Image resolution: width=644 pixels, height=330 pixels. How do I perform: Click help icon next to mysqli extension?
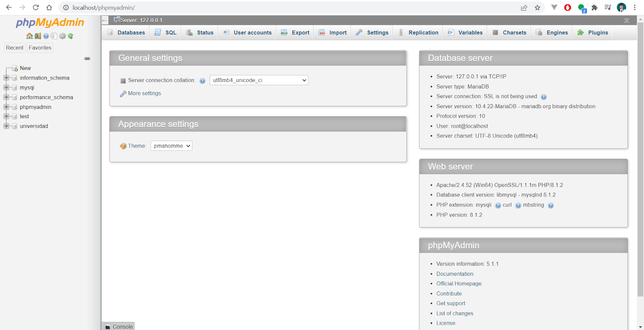pos(498,205)
